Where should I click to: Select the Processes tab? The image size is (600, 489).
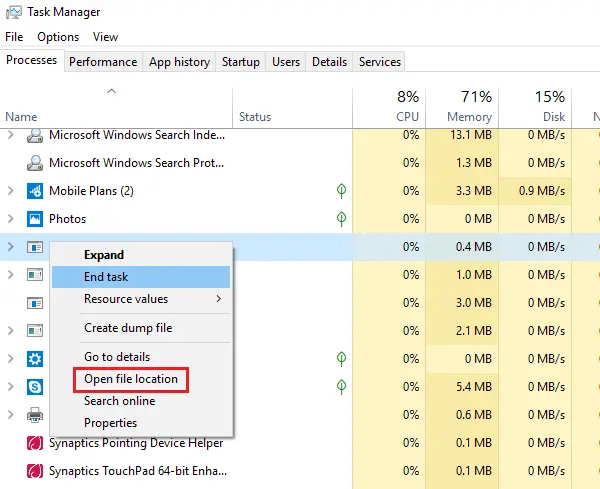pyautogui.click(x=32, y=60)
